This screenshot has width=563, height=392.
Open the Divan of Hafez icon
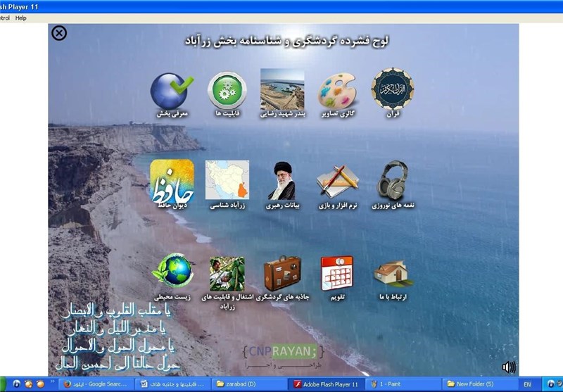[172, 180]
